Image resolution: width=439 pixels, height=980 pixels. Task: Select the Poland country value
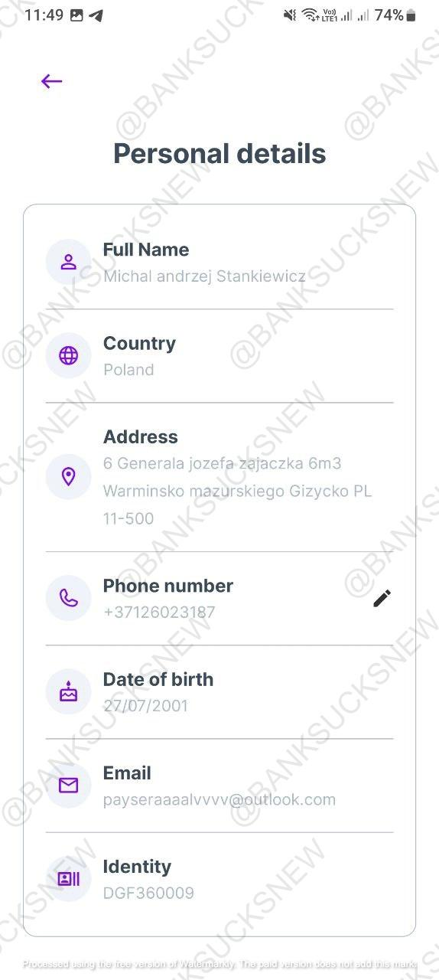pos(128,370)
